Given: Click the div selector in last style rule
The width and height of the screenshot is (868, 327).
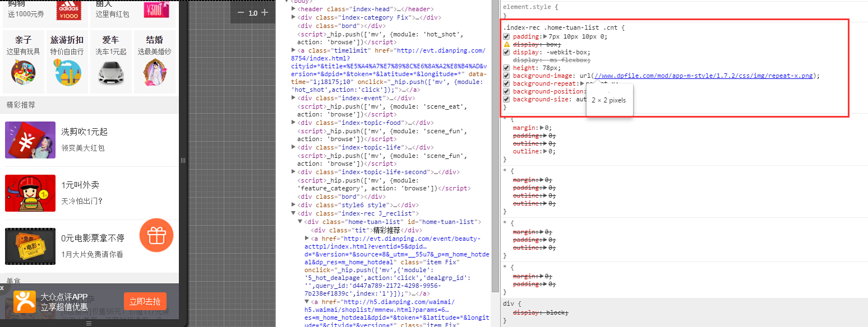Looking at the screenshot, I should [508, 304].
